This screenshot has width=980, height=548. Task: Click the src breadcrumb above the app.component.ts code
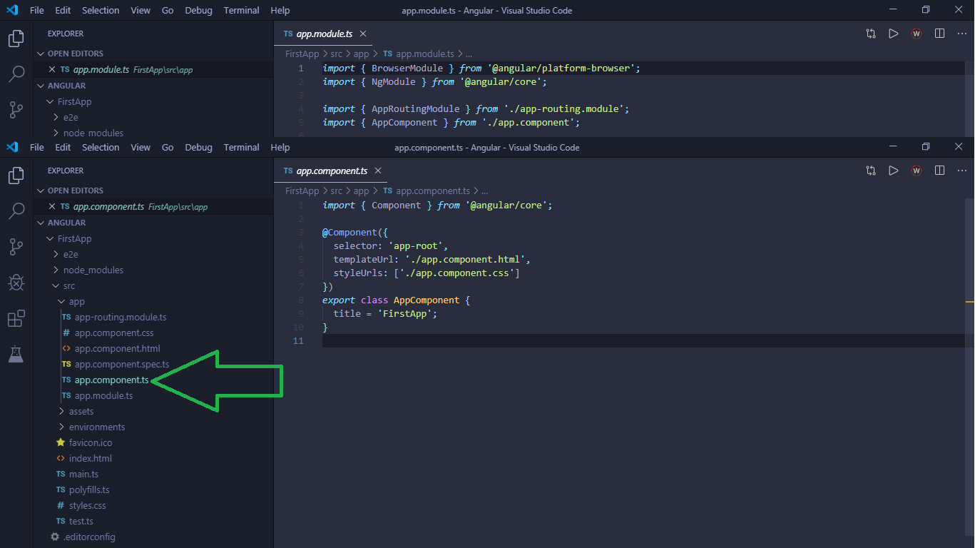point(336,191)
